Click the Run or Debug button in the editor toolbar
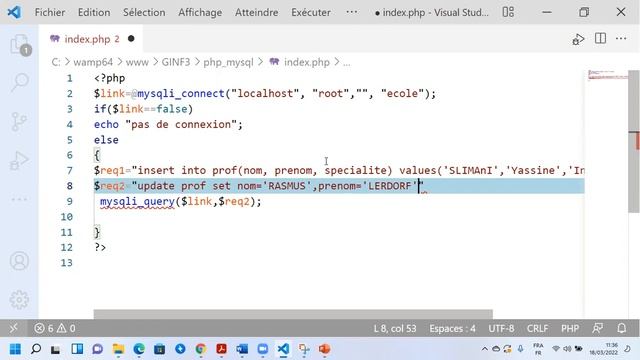Image resolution: width=640 pixels, height=360 pixels. click(x=578, y=39)
